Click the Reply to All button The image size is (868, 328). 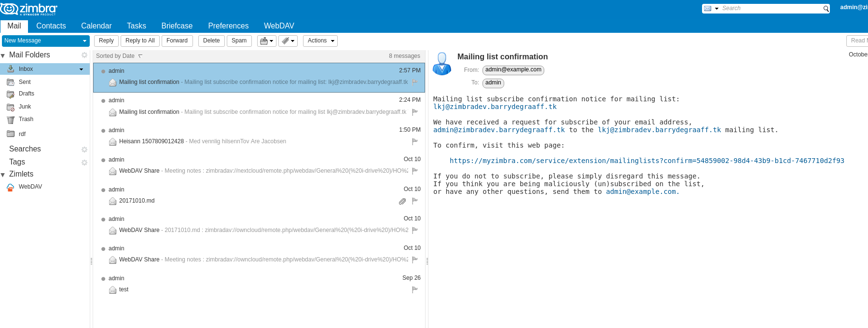[x=140, y=41]
